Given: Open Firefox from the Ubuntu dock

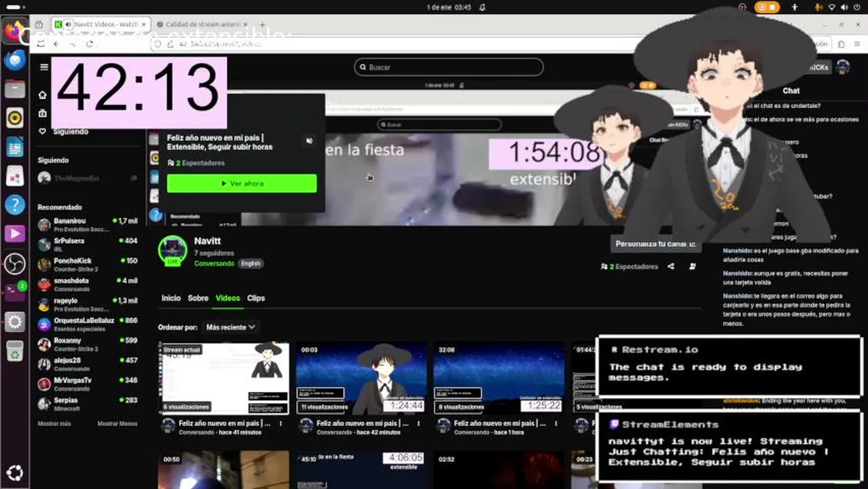Looking at the screenshot, I should click(x=14, y=31).
